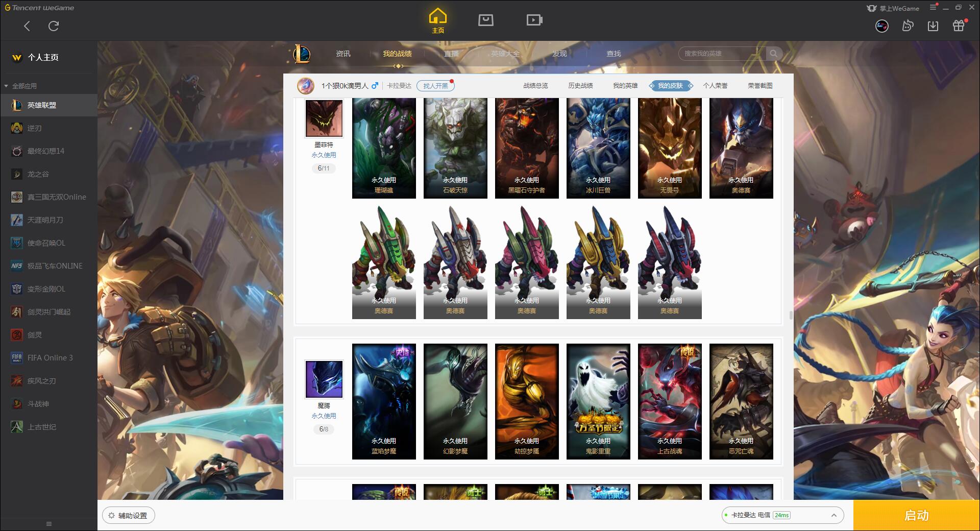Select 最终幻想14 in the sidebar
The width and height of the screenshot is (980, 531).
[x=48, y=151]
